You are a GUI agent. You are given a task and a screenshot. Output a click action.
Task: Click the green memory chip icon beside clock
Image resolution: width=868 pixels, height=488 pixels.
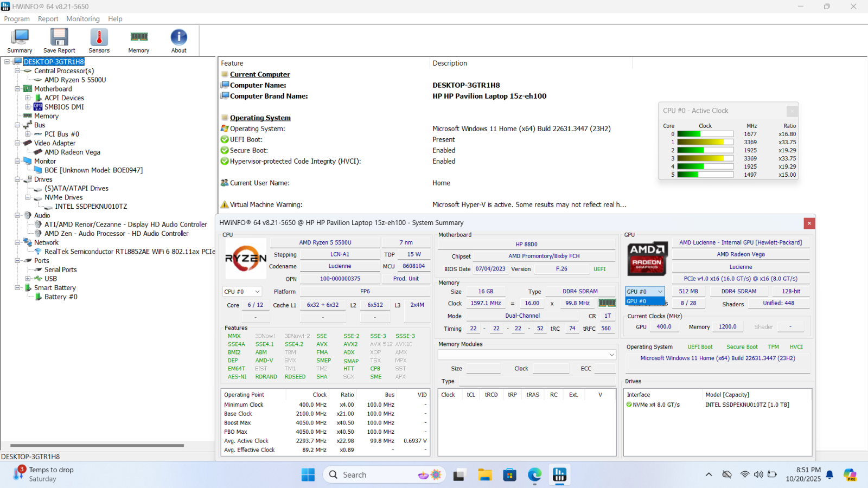pos(607,303)
